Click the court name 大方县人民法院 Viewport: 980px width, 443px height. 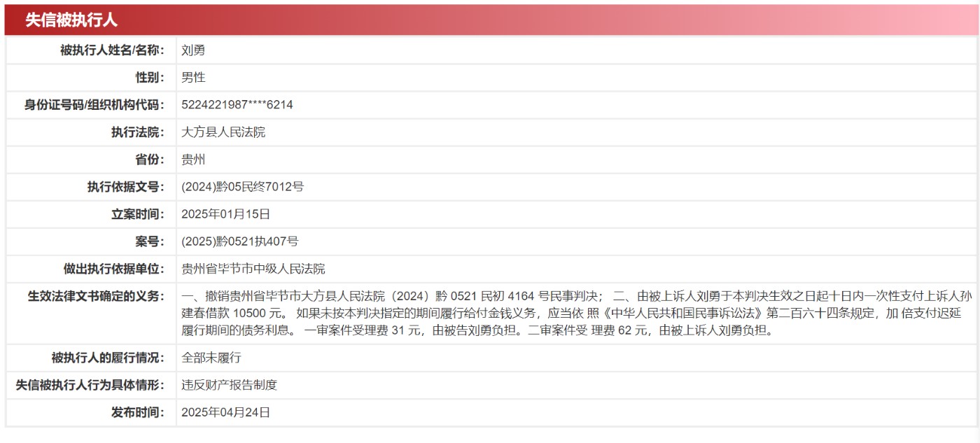tap(223, 132)
